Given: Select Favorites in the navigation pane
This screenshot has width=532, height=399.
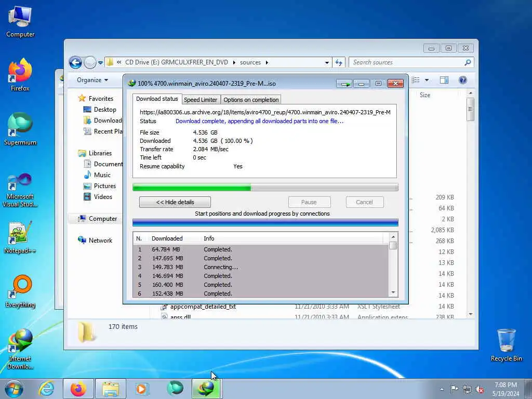Looking at the screenshot, I should tap(101, 98).
